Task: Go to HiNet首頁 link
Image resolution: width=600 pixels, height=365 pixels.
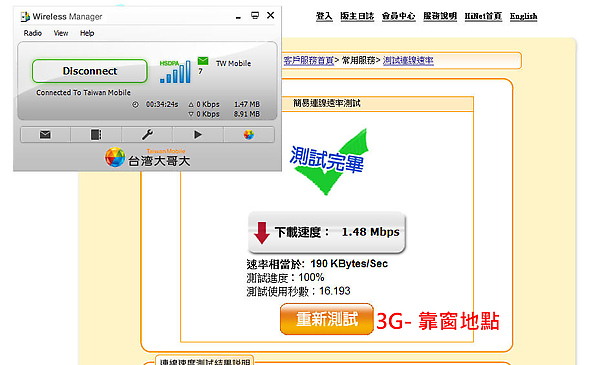Action: pyautogui.click(x=483, y=16)
